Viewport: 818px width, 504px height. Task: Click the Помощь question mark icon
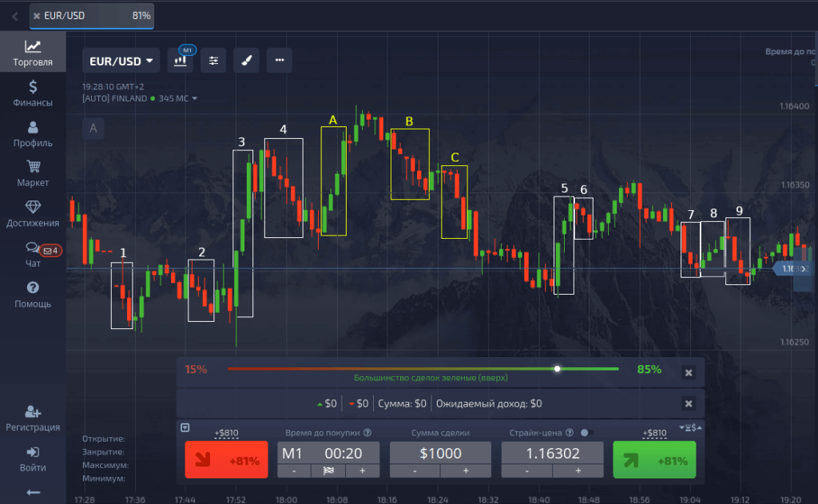click(33, 294)
